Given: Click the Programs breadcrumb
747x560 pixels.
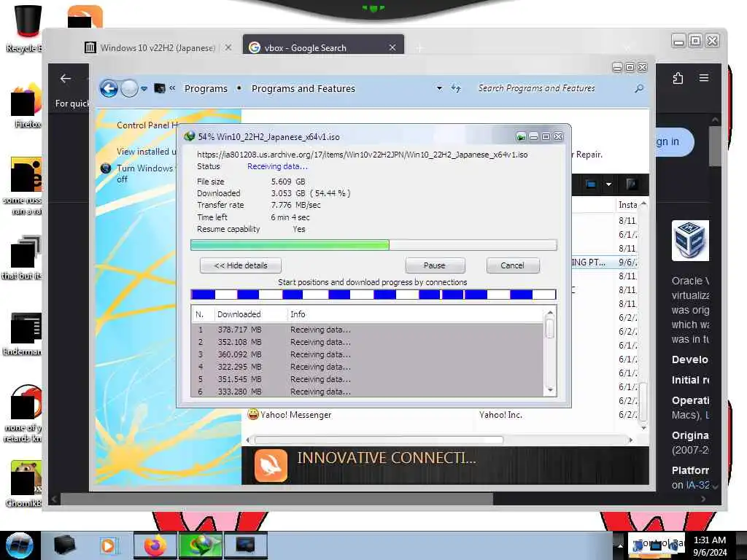Looking at the screenshot, I should click(x=206, y=88).
